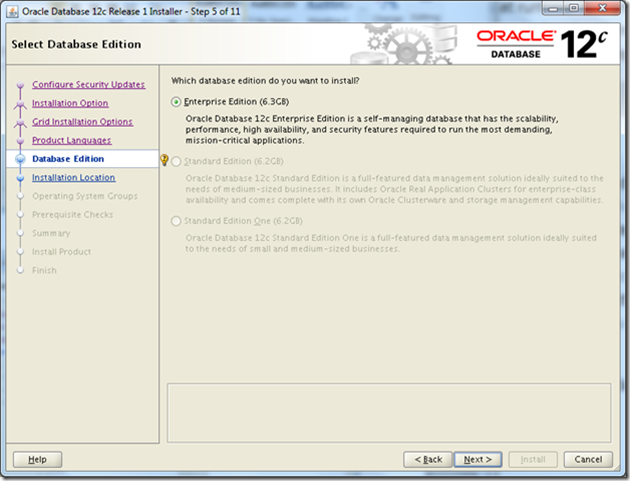Click the step marker beside Database Edition
This screenshot has height=481, width=630.
pyautogui.click(x=20, y=159)
